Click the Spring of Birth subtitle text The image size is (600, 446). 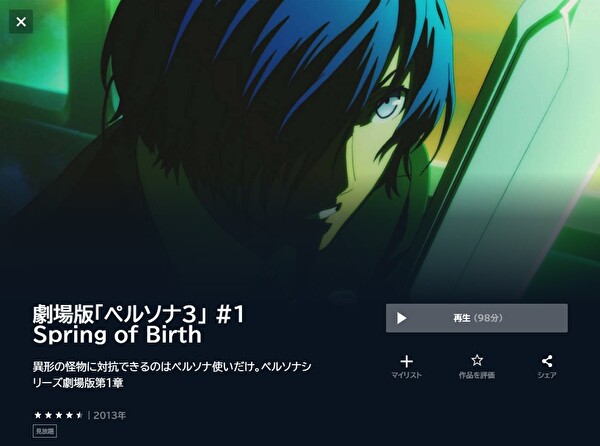(117, 335)
